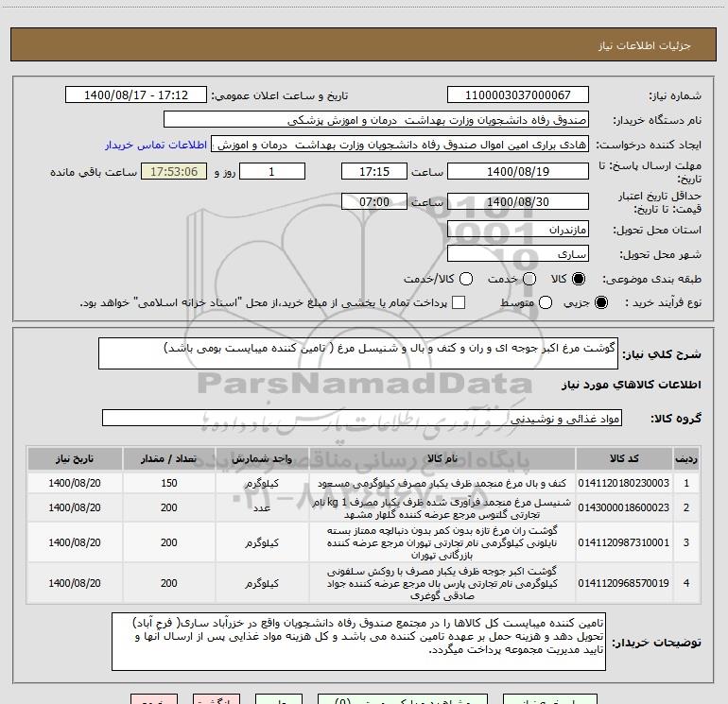The image size is (728, 704).
Task: Click quantity 200 in row 3
Action: click(169, 542)
